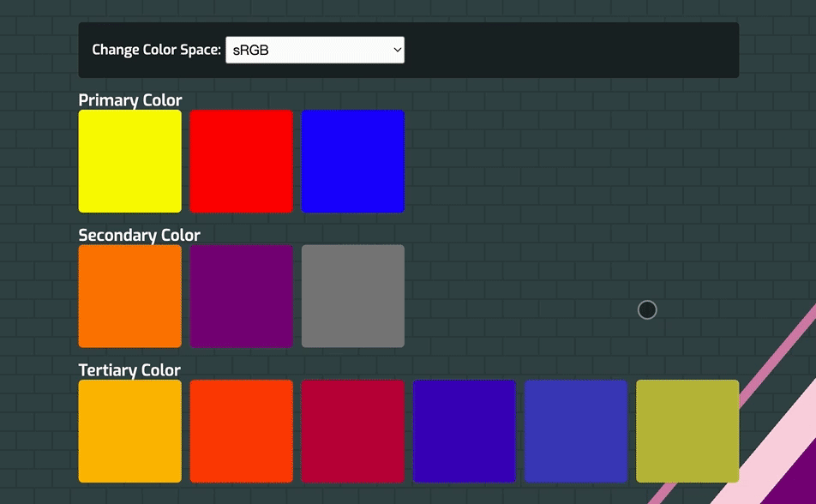816x504 pixels.
Task: Click the Secondary Color heading
Action: (139, 235)
